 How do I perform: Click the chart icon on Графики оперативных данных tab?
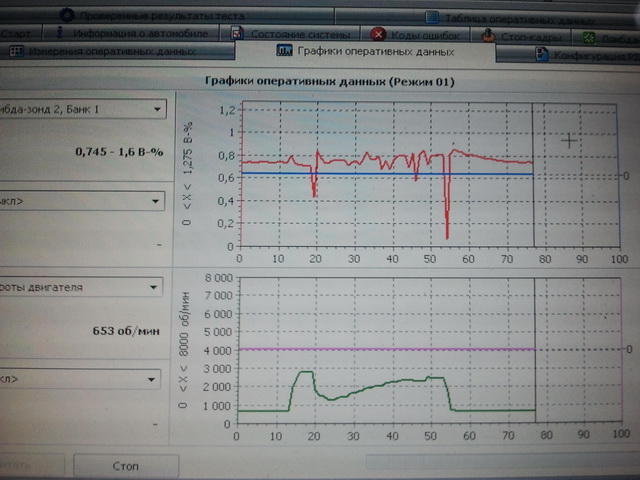(284, 51)
